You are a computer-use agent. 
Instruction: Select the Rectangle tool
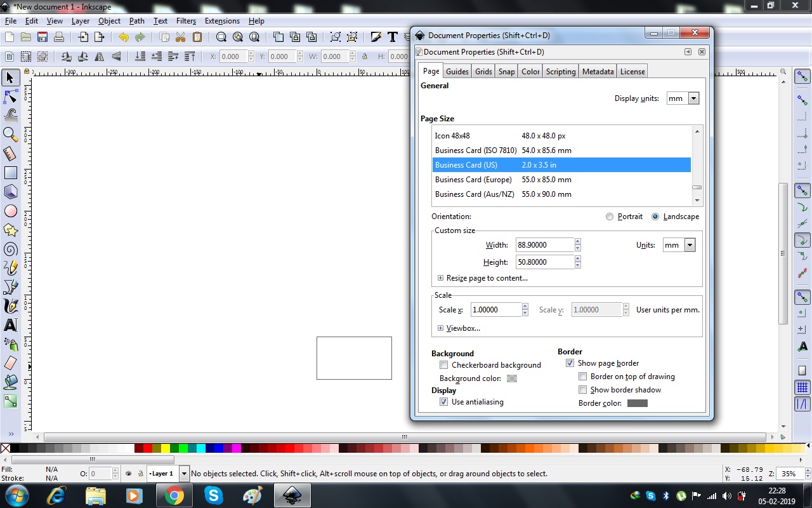coord(10,173)
